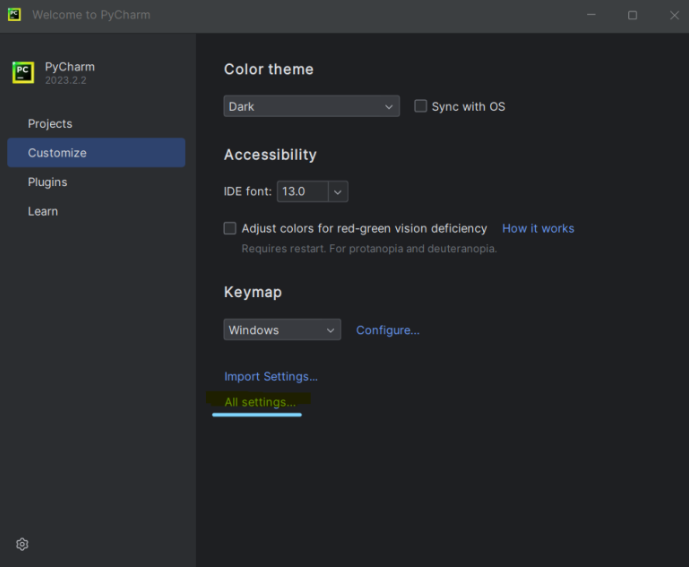Screen dimensions: 689x567
Task: Click the Configure... keymap link
Action: tap(388, 330)
